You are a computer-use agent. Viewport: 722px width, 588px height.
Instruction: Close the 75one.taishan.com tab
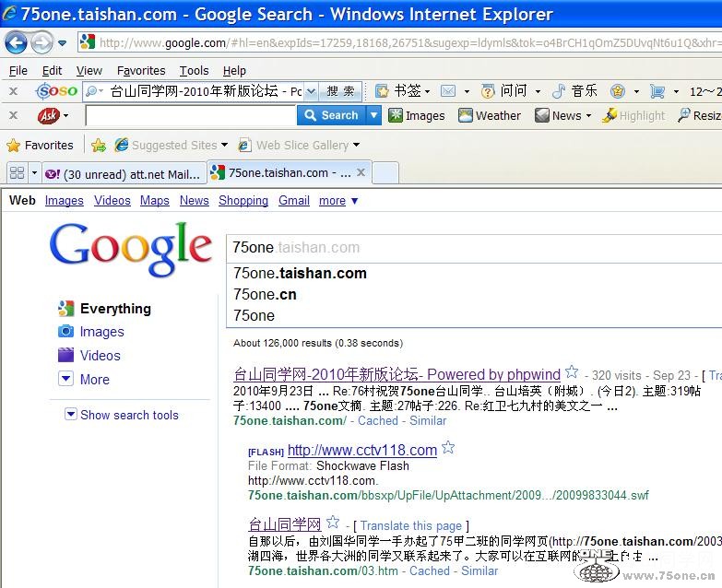click(361, 172)
